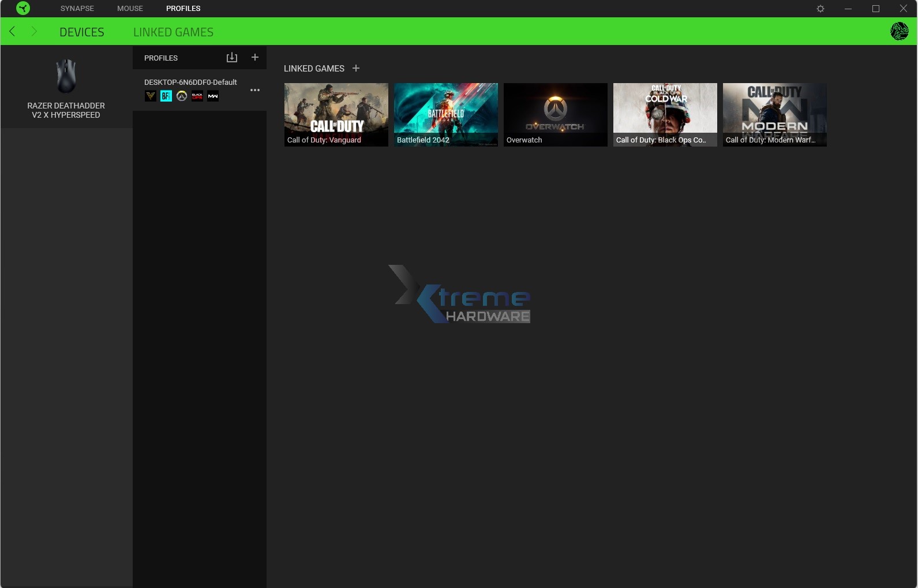
Task: Click the Modern Warfare icon under profile
Action: tap(213, 96)
